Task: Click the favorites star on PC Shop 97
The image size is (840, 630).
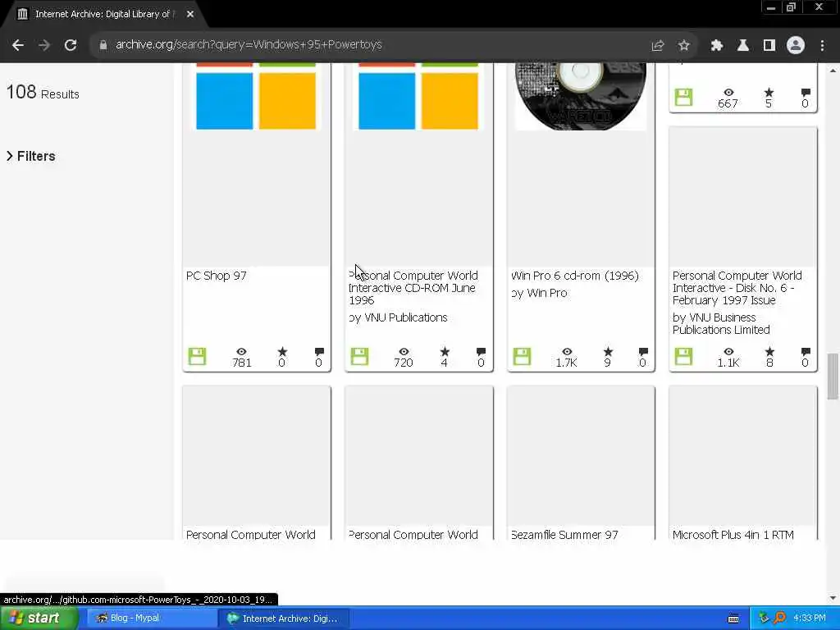Action: tap(282, 351)
